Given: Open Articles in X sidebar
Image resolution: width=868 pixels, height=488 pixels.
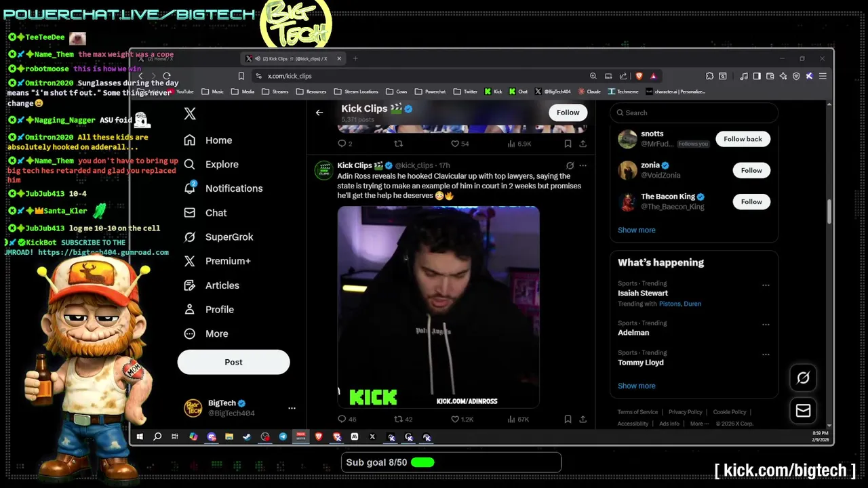Looking at the screenshot, I should [x=211, y=285].
